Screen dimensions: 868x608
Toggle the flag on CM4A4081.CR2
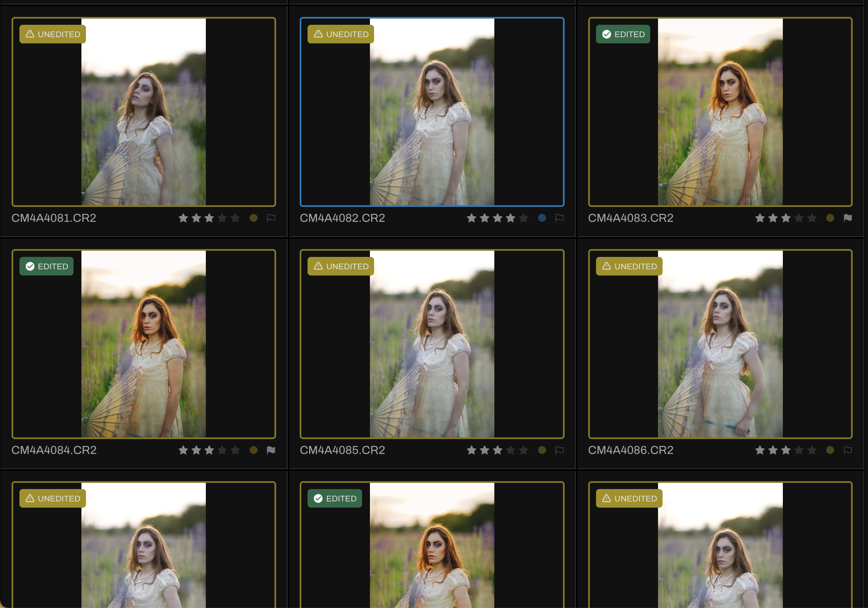[271, 218]
